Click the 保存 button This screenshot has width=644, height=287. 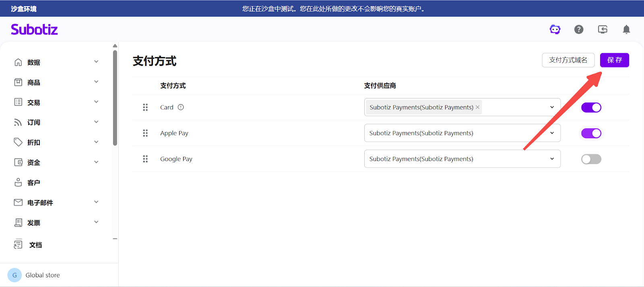(x=614, y=60)
